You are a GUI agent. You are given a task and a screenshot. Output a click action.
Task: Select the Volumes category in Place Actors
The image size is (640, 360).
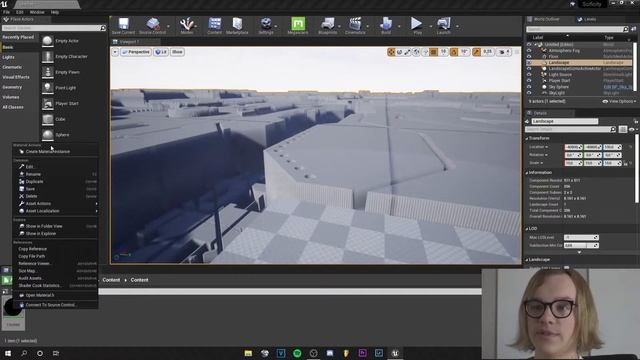pos(11,97)
